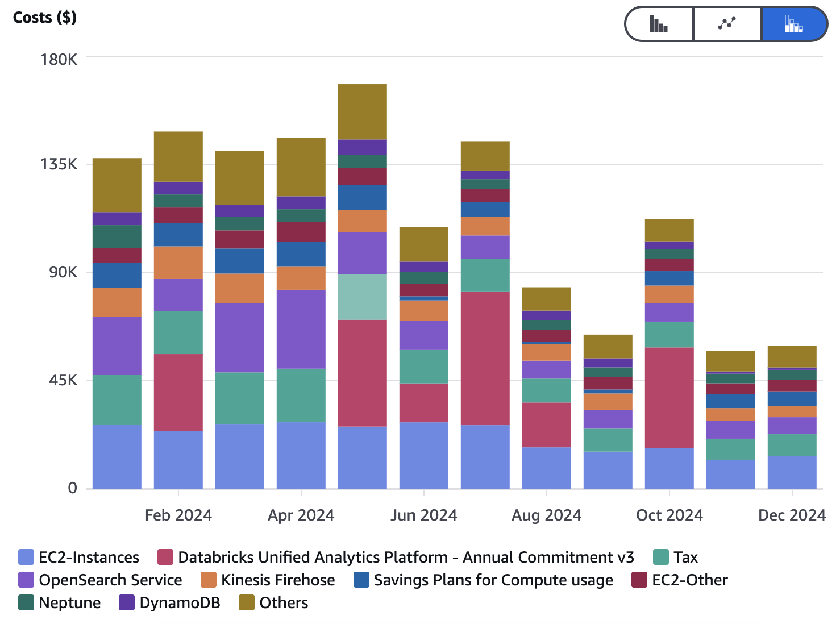Click the Others segment atop the tallest bar
The image size is (840, 624).
(363, 112)
